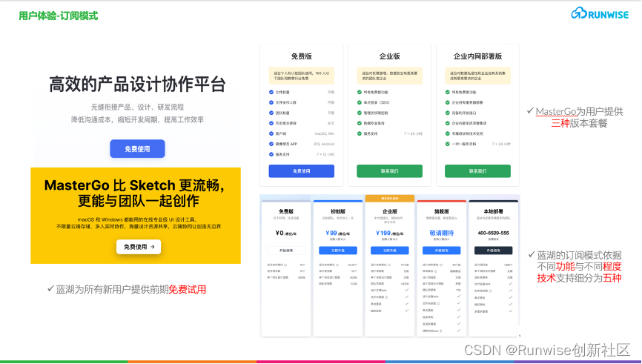The height and width of the screenshot is (364, 642).
Task: Click the blue check beside 服务支持 in 免费版 card
Action: 271,154
